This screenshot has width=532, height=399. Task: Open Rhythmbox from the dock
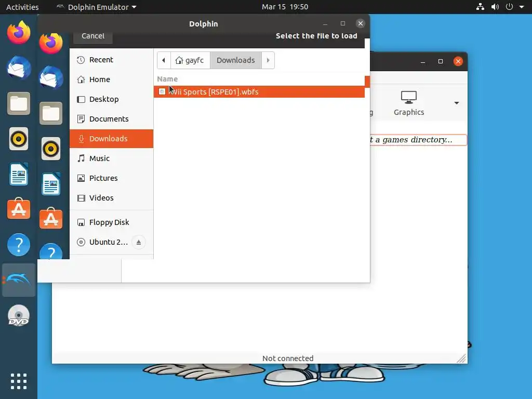tap(19, 139)
